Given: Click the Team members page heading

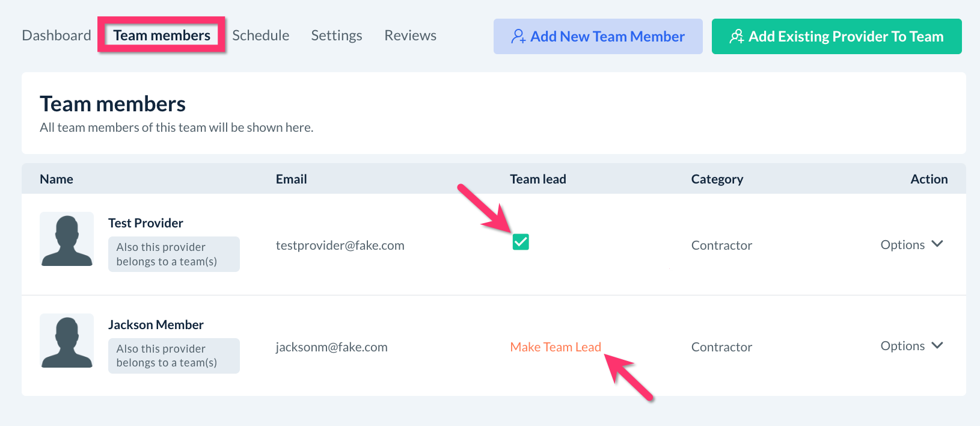Looking at the screenshot, I should click(x=112, y=104).
